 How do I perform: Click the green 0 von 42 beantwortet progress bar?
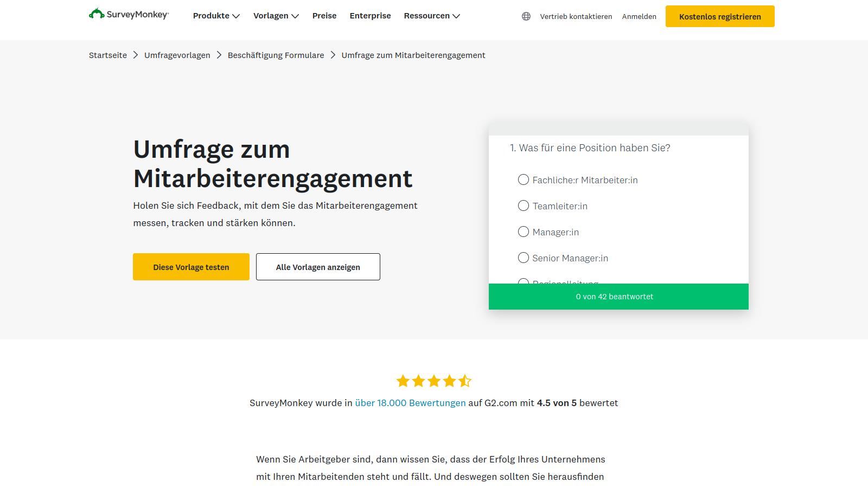[x=618, y=297]
